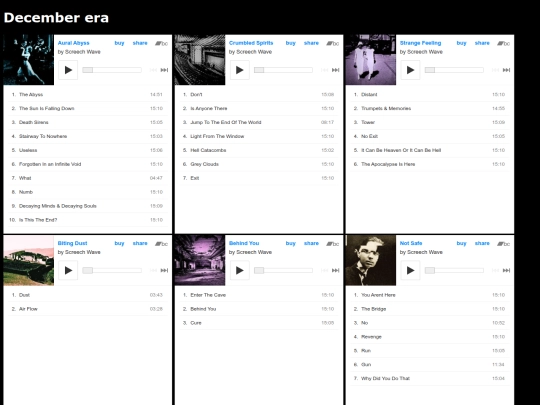The height and width of the screenshot is (405, 540).
Task: Play the Aural Abyss album
Action: [x=68, y=70]
